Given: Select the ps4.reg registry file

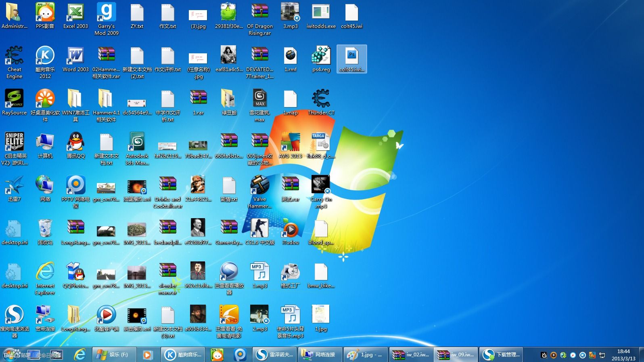Looking at the screenshot, I should [x=321, y=59].
